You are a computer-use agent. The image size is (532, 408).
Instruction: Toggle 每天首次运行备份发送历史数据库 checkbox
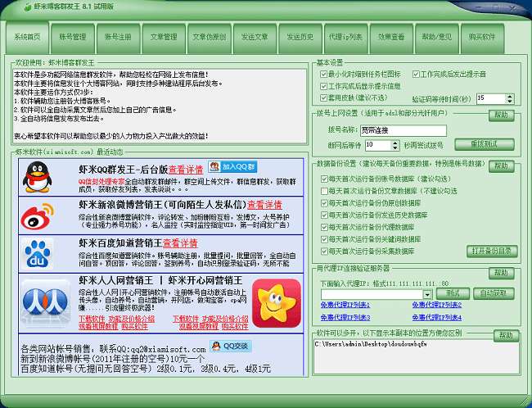324,215
